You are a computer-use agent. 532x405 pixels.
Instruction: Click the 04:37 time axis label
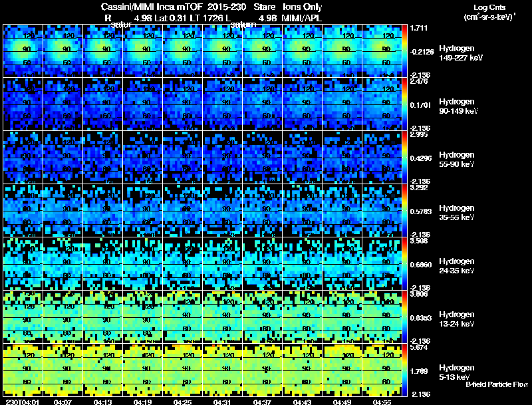coord(262,402)
